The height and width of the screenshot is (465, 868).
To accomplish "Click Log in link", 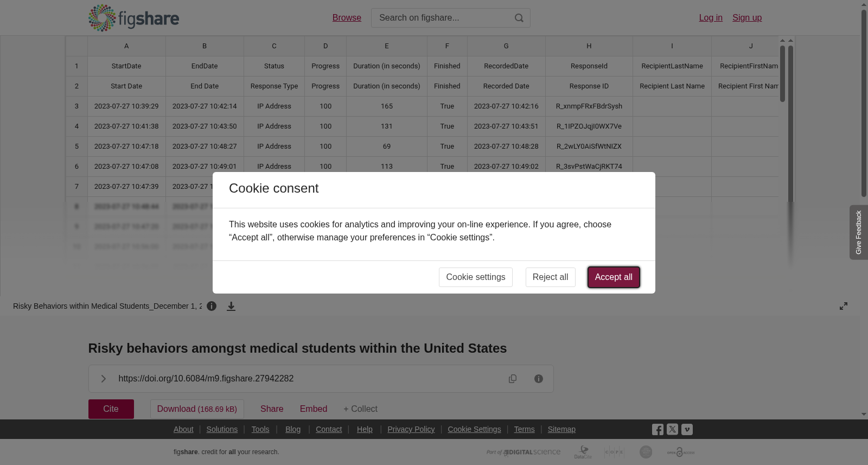I will coord(711,18).
